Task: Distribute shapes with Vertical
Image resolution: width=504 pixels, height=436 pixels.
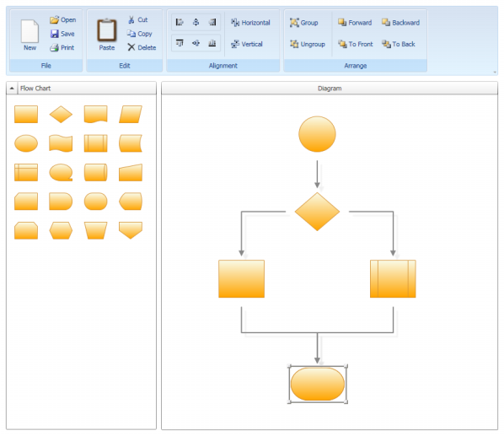Action: [247, 44]
